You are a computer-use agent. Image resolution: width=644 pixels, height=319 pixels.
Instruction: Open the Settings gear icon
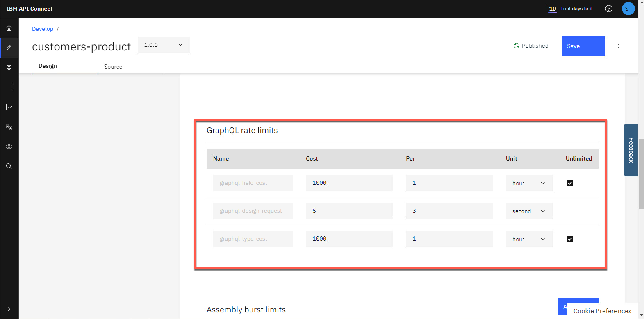point(9,147)
